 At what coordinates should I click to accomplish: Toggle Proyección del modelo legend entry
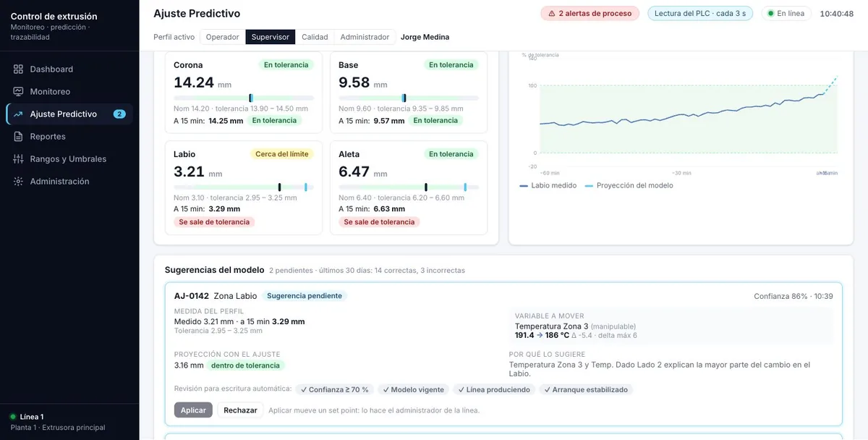coord(629,186)
